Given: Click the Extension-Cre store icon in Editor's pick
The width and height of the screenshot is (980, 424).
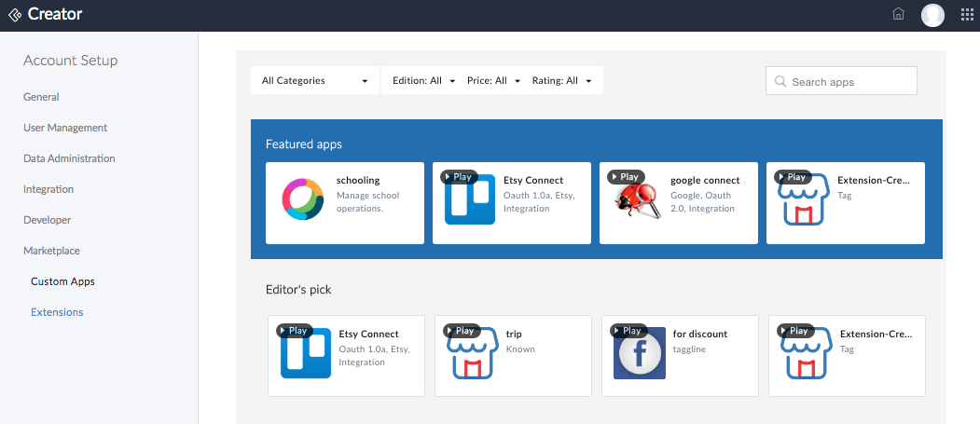Looking at the screenshot, I should coord(807,353).
